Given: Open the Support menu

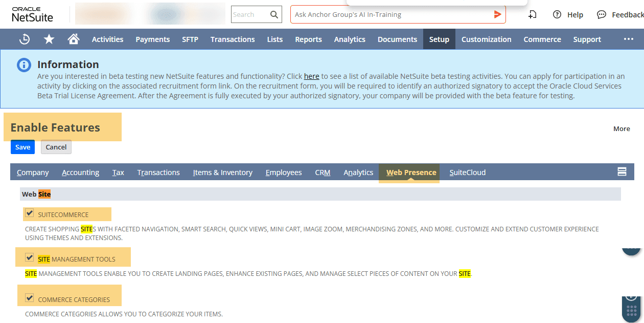Looking at the screenshot, I should coord(587,39).
